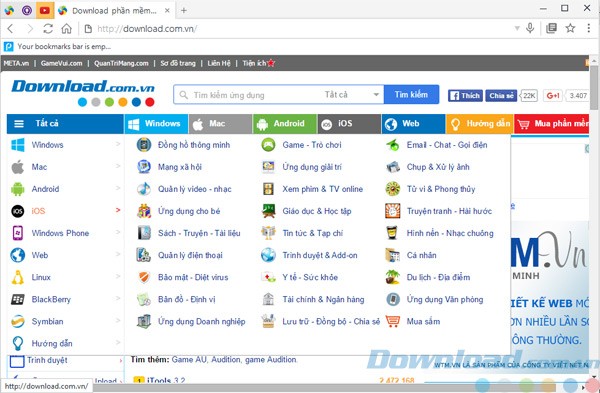The image size is (600, 393).
Task: Select the iOS navigation tab
Action: [x=349, y=124]
